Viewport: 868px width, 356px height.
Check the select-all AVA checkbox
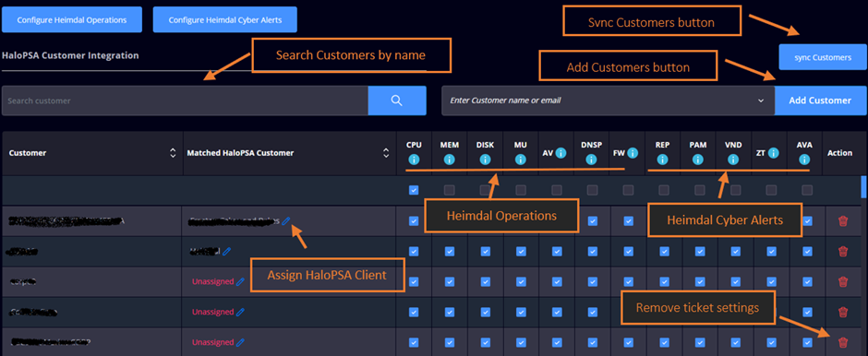[x=807, y=190]
